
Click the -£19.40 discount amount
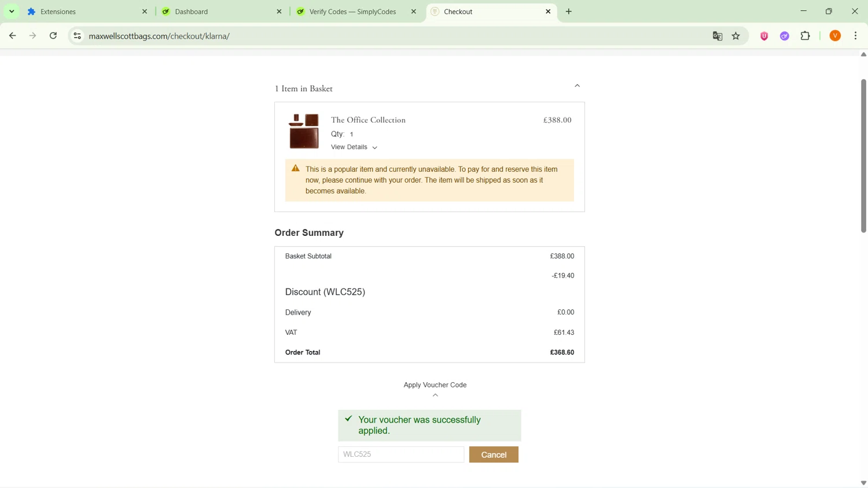pos(563,276)
